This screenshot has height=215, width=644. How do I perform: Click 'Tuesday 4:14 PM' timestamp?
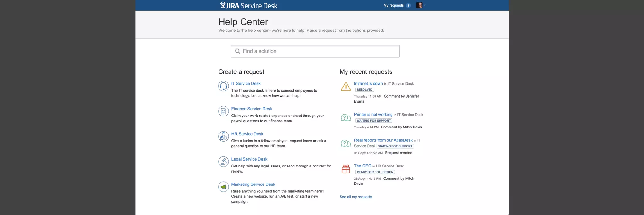[366, 127]
